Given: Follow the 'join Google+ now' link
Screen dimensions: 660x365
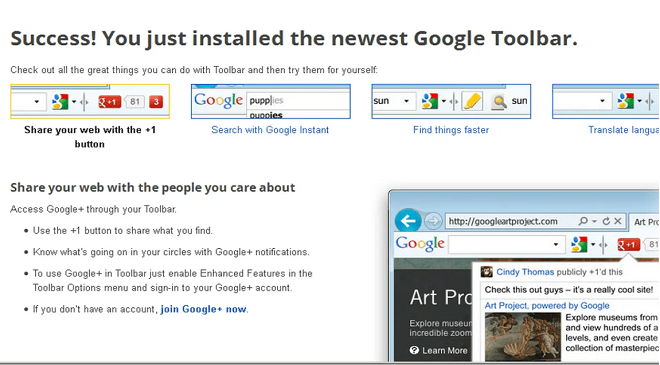Looking at the screenshot, I should pos(204,309).
